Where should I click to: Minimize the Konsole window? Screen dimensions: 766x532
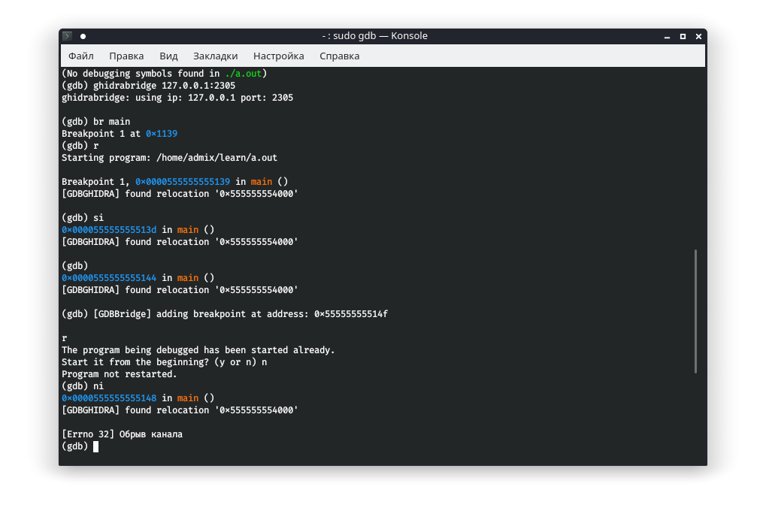667,37
